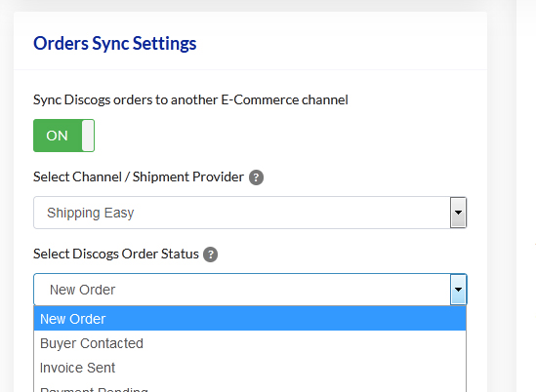Viewport: 536px width, 392px height.
Task: Open help icon beside Select Channel / Shipment Provider
Action: [256, 177]
